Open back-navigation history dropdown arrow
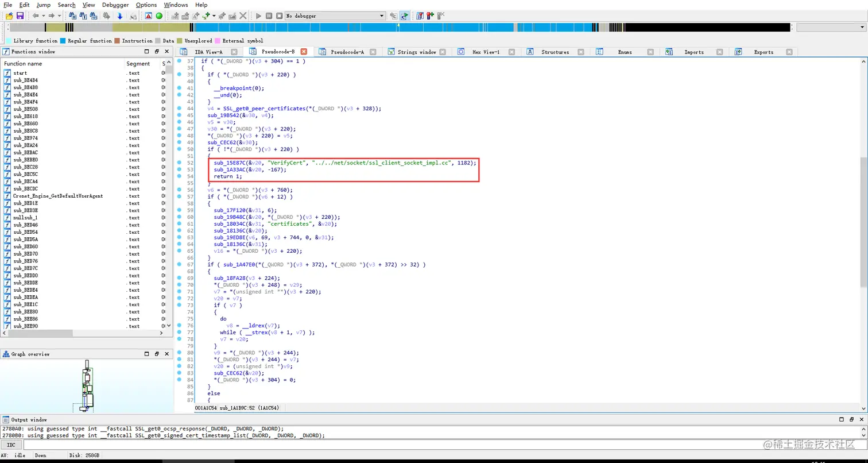The height and width of the screenshot is (463, 868). pos(44,16)
